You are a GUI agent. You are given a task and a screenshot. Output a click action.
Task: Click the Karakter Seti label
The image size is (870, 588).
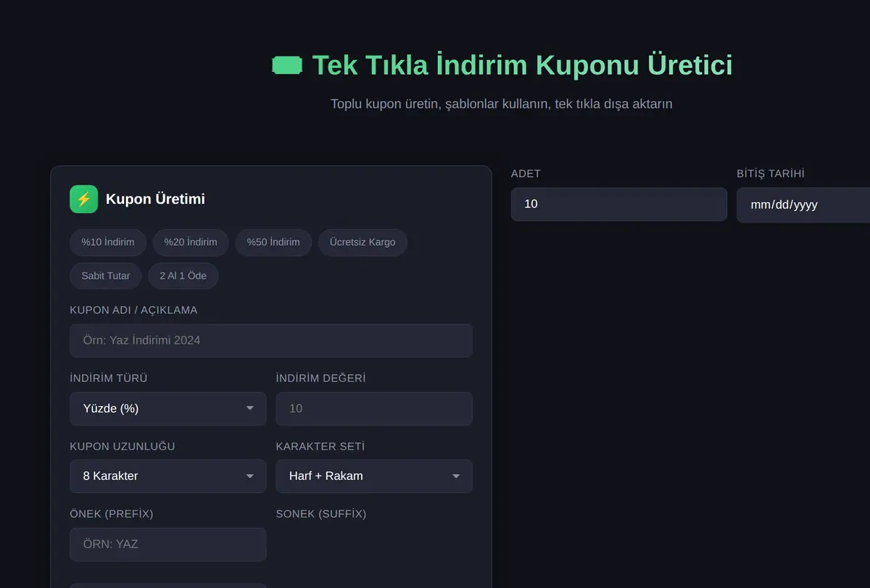point(320,447)
